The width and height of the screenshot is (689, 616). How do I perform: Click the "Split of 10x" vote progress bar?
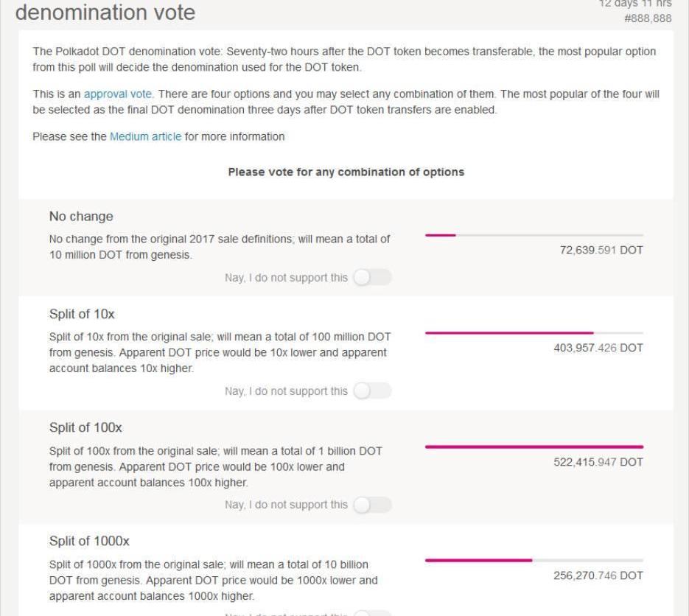(x=534, y=333)
